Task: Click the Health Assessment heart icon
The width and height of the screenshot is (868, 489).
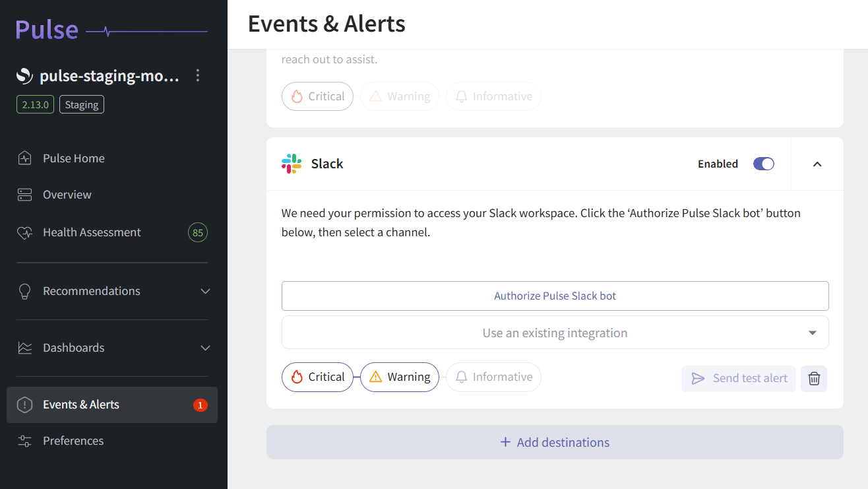Action: point(24,232)
